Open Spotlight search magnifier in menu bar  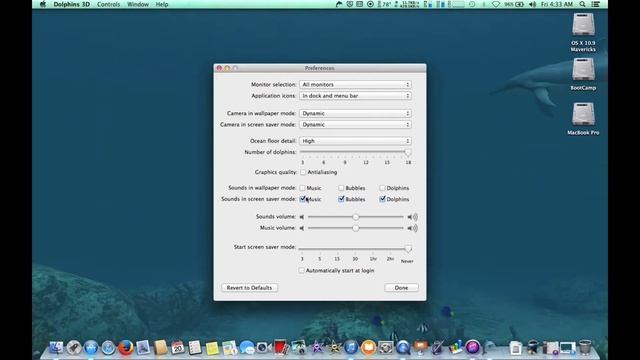point(582,4)
